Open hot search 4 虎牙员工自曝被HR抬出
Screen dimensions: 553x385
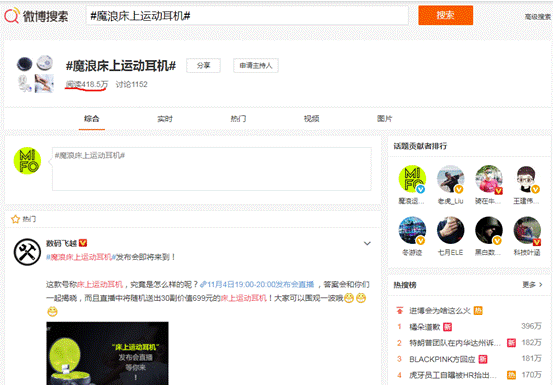click(x=453, y=375)
